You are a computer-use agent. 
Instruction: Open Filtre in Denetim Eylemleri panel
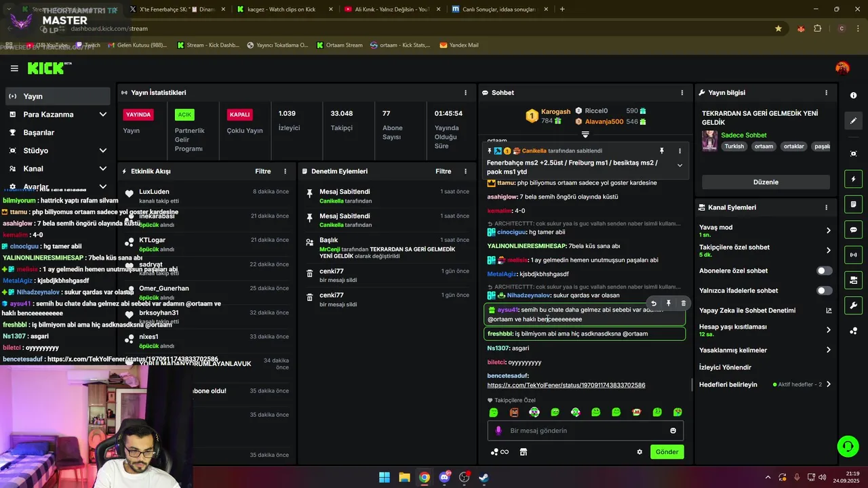tap(443, 171)
